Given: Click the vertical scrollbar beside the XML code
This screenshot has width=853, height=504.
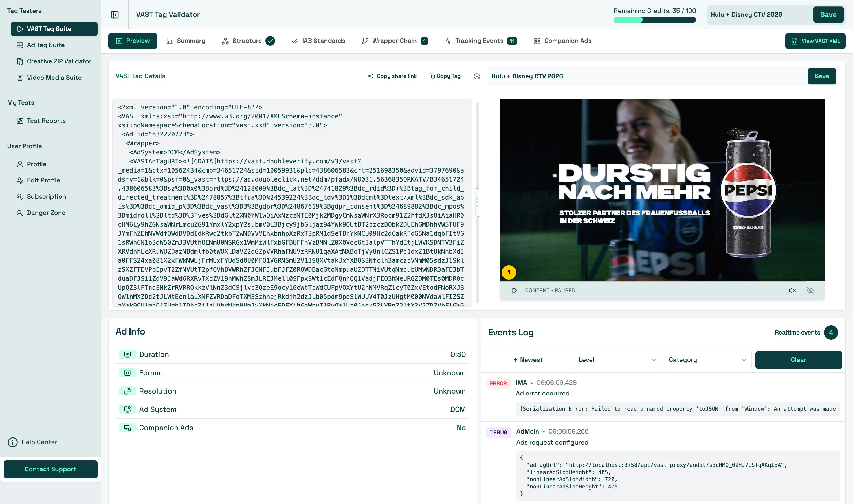Looking at the screenshot, I should [x=477, y=203].
